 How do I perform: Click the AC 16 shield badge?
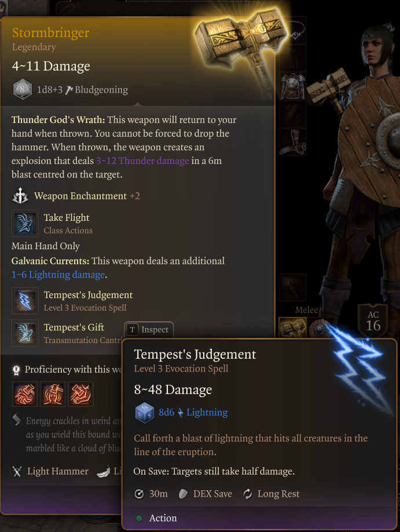tap(373, 321)
